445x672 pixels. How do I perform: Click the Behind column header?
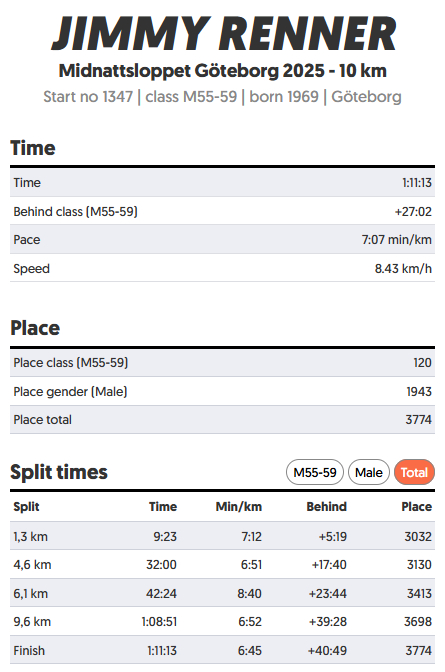[x=326, y=507]
